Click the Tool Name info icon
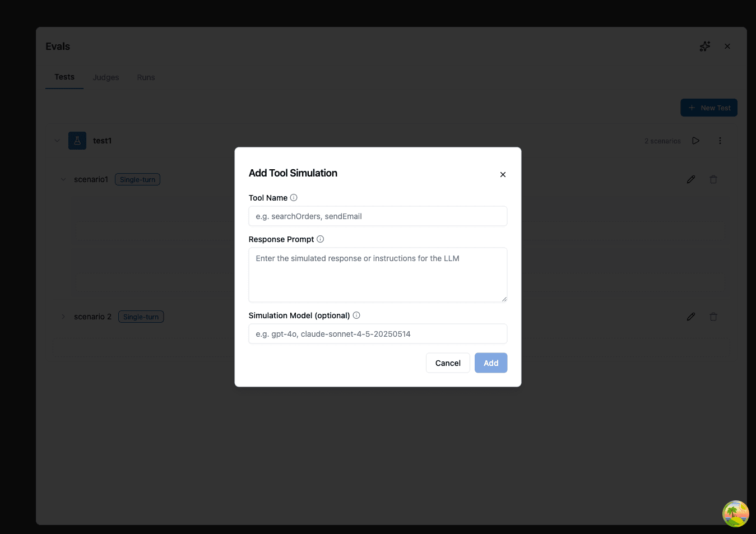The image size is (756, 534). (294, 197)
